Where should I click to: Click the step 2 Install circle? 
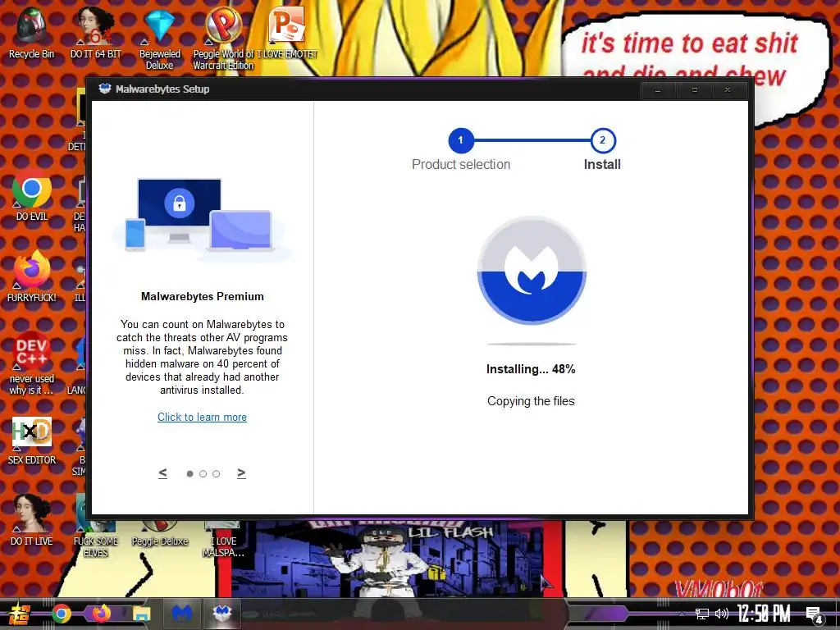[x=603, y=140]
